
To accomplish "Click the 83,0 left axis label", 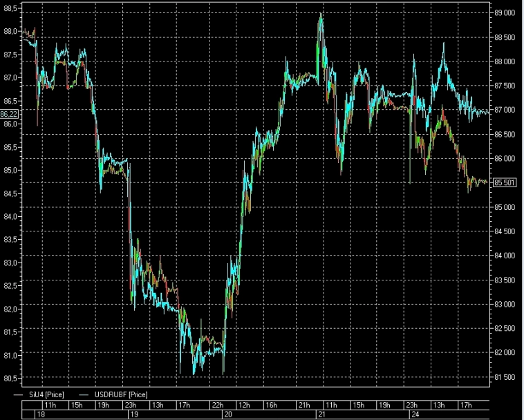I will coord(10,262).
